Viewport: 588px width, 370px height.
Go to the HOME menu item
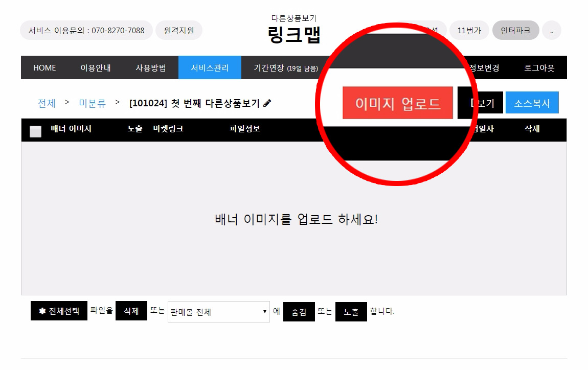[x=44, y=68]
